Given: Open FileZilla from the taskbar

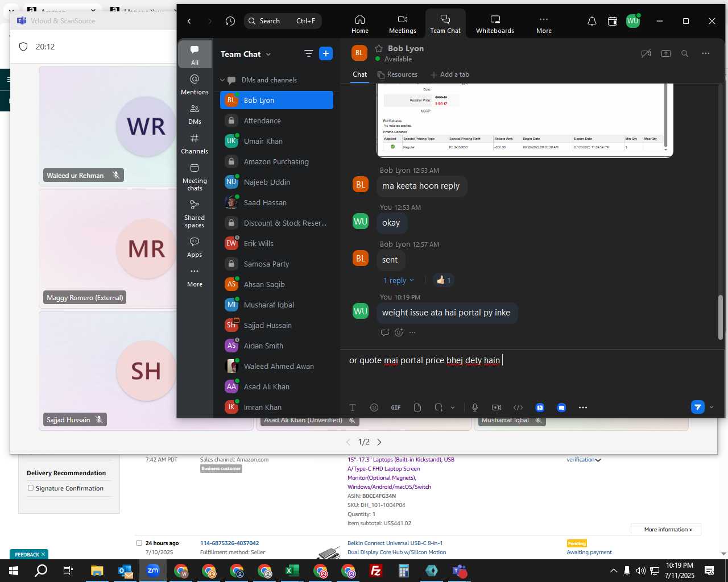Looking at the screenshot, I should (376, 571).
